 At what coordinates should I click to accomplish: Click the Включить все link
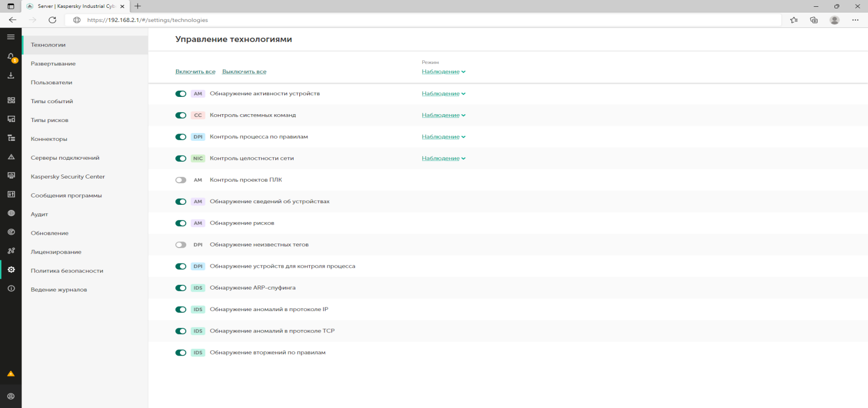click(195, 72)
